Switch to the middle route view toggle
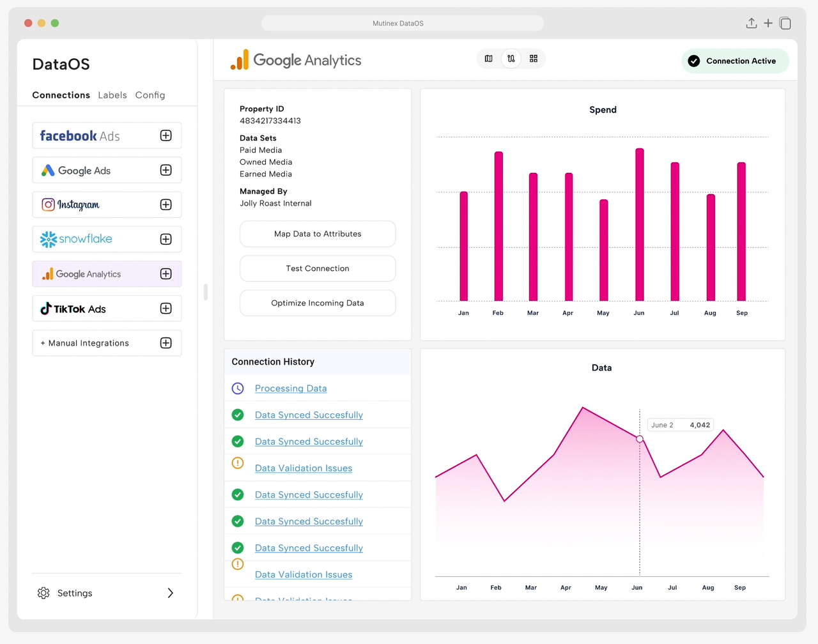This screenshot has width=818, height=644. pos(511,59)
